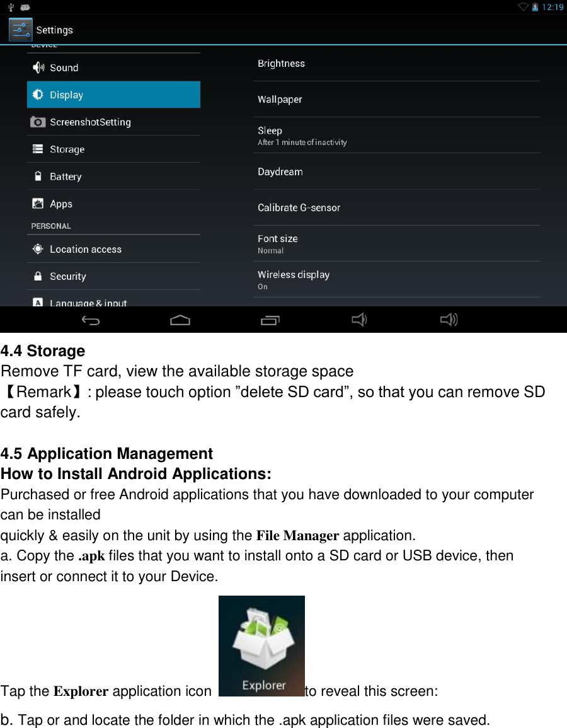Tap the volume up icon
This screenshot has height=728, width=567.
(x=449, y=320)
